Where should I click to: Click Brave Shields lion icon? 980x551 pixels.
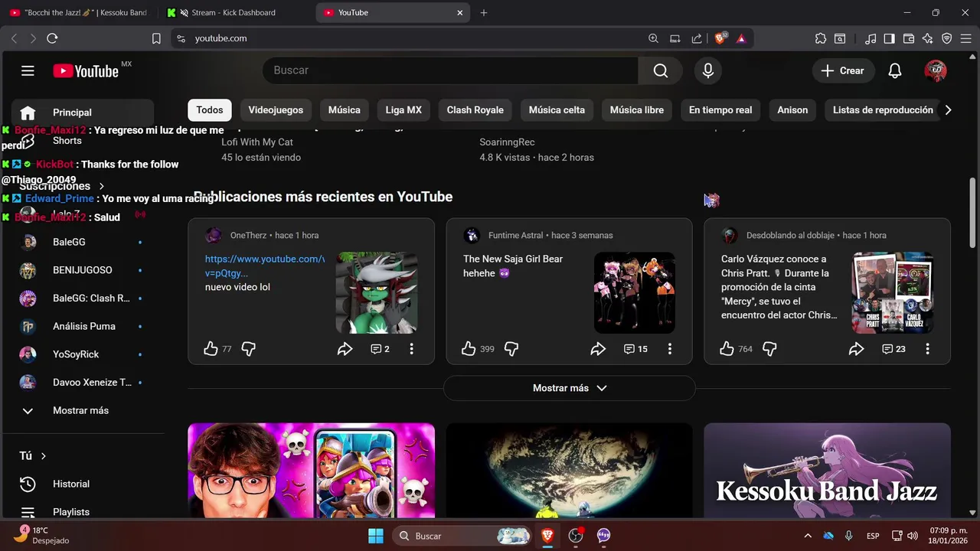pos(720,38)
